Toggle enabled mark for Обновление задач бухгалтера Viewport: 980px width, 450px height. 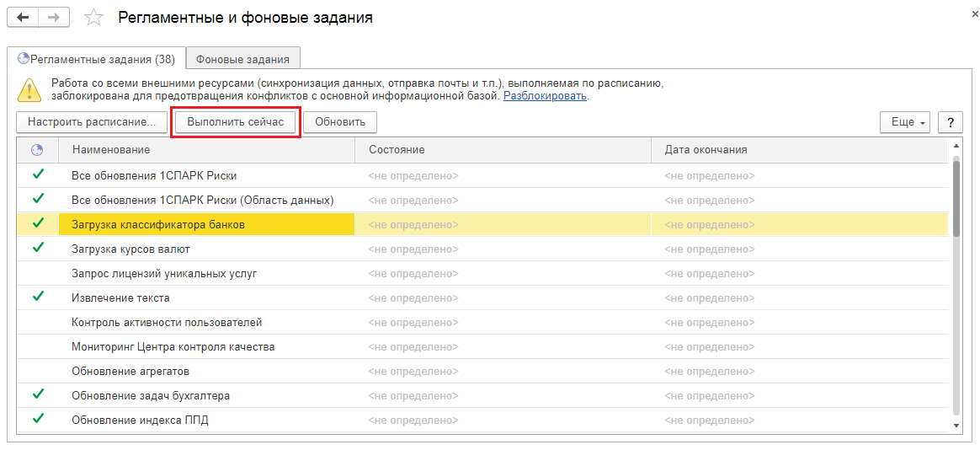[38, 394]
